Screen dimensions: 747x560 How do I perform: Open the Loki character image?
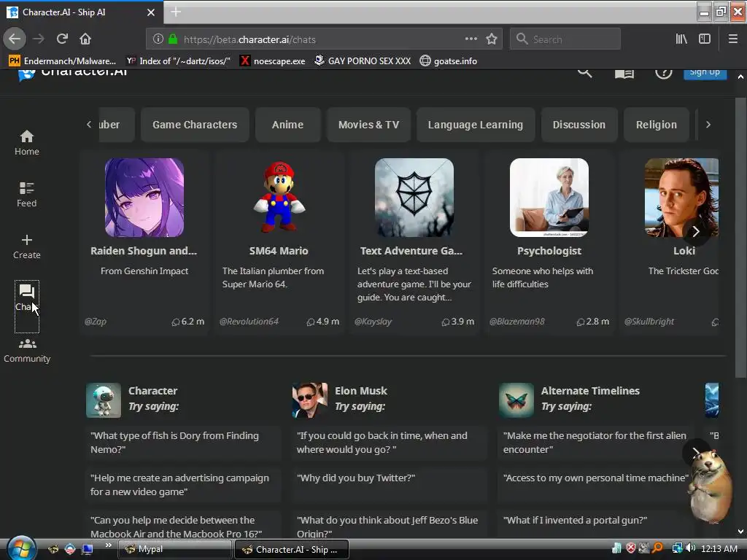tap(681, 198)
